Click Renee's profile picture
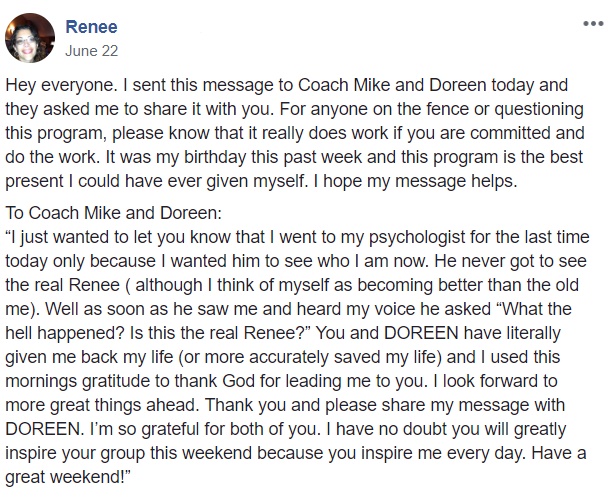608x498 pixels. pos(30,38)
